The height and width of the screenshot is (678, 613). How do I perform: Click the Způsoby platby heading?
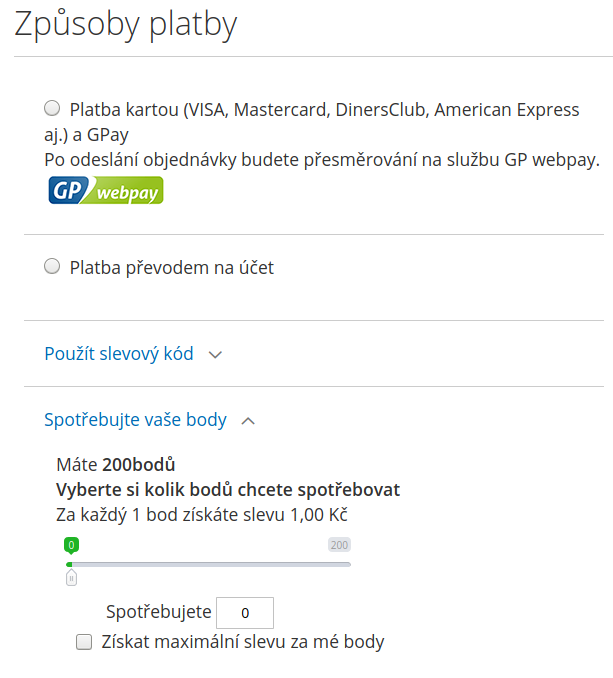tap(126, 25)
